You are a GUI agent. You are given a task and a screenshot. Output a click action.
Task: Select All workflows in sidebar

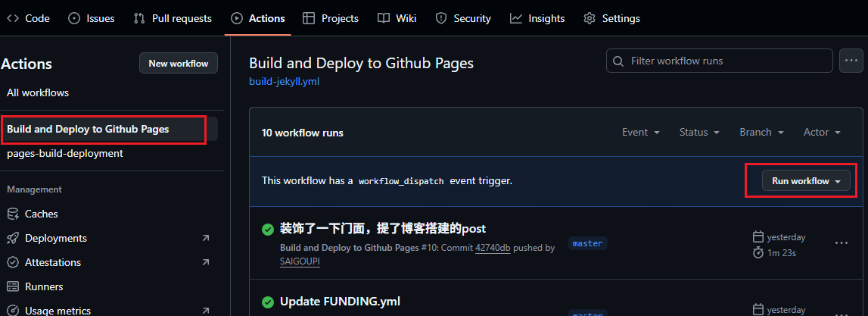(38, 92)
